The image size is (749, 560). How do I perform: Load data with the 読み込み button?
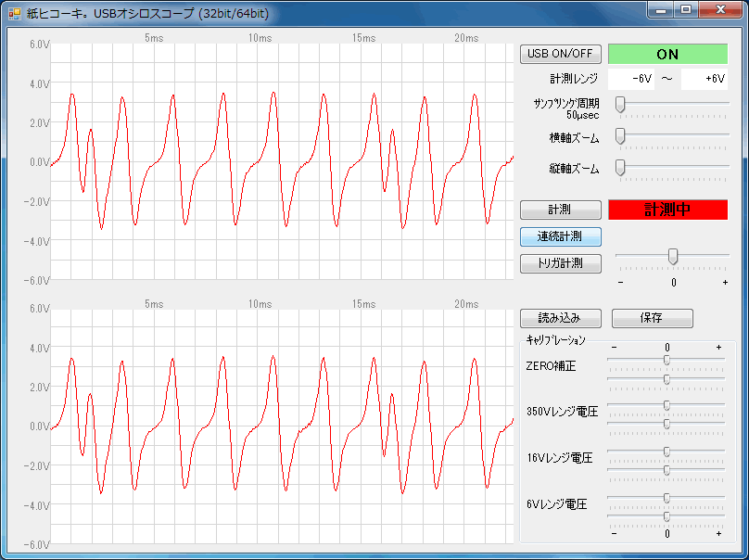pyautogui.click(x=560, y=318)
